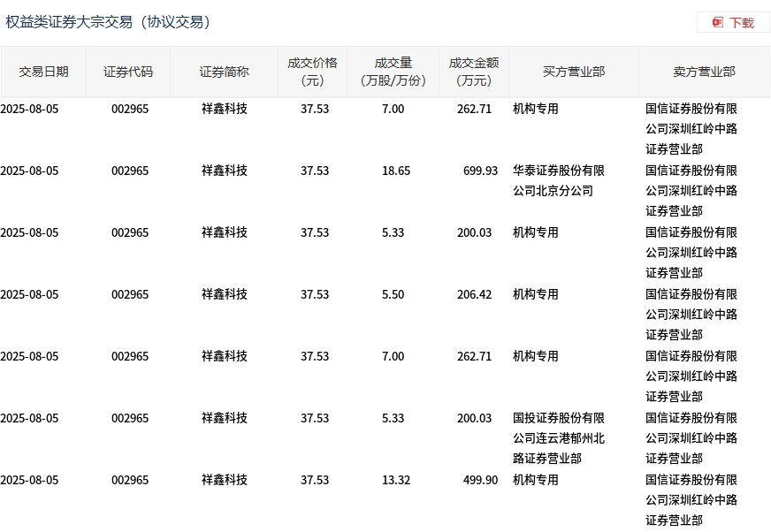This screenshot has height=532, width=771.
Task: Click the date in the 13.32 volume row
Action: pos(29,480)
